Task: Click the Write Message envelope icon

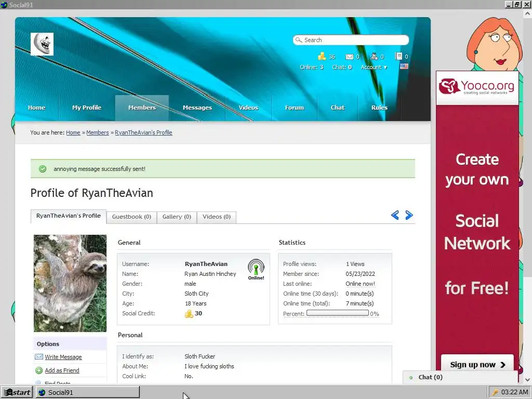Action: (x=39, y=356)
